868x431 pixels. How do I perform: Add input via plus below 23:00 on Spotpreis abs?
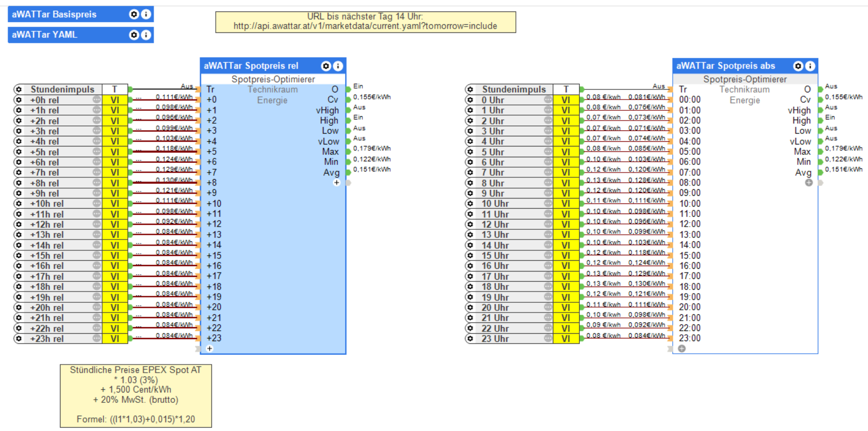(x=682, y=349)
